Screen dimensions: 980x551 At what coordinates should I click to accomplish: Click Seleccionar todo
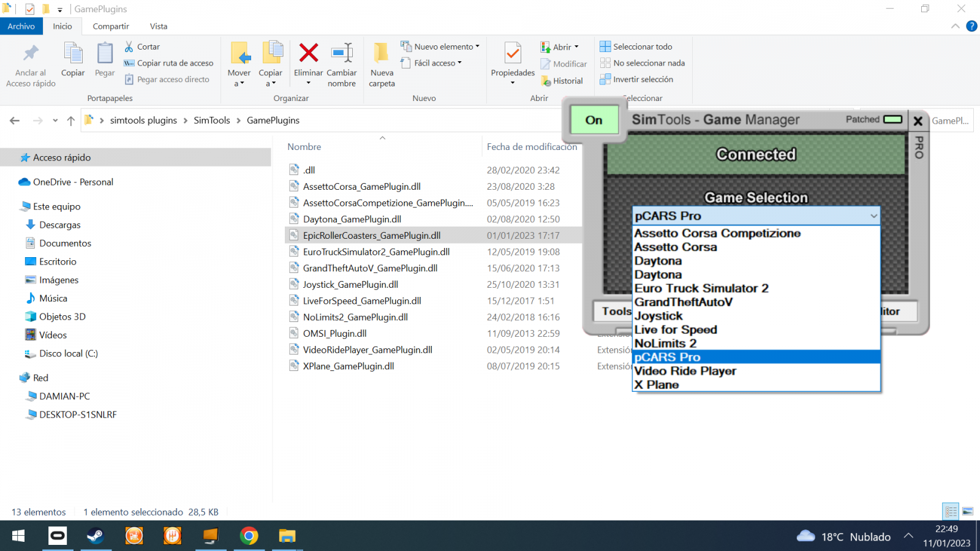click(636, 47)
